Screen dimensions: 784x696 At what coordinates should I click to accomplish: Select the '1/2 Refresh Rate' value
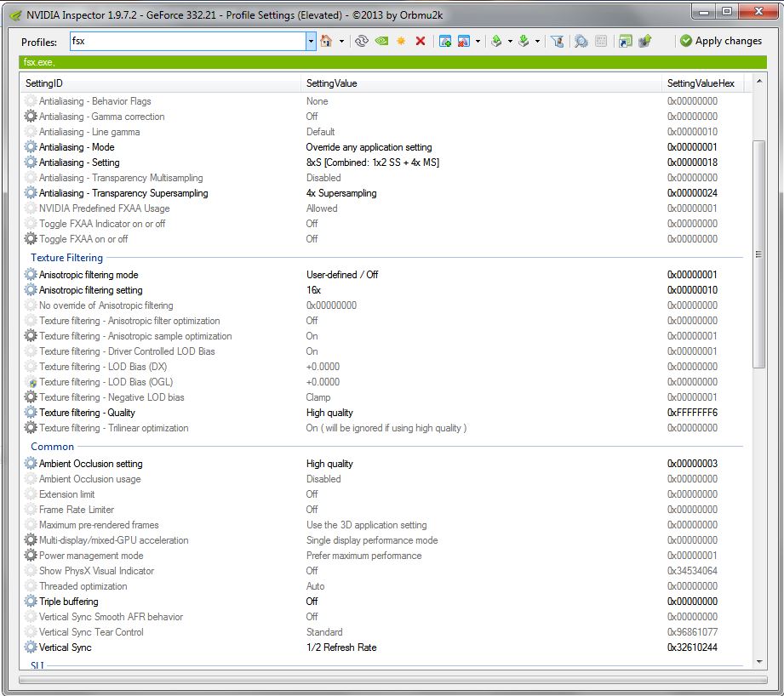click(341, 647)
